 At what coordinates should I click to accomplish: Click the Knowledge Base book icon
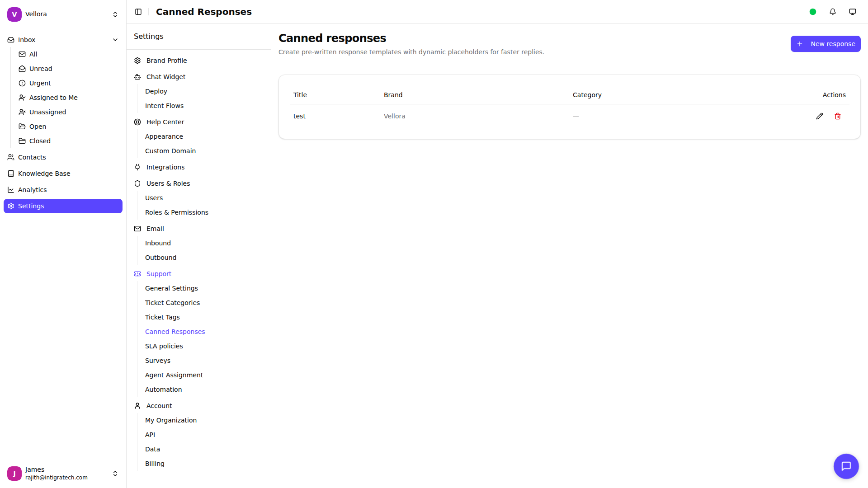[11, 174]
